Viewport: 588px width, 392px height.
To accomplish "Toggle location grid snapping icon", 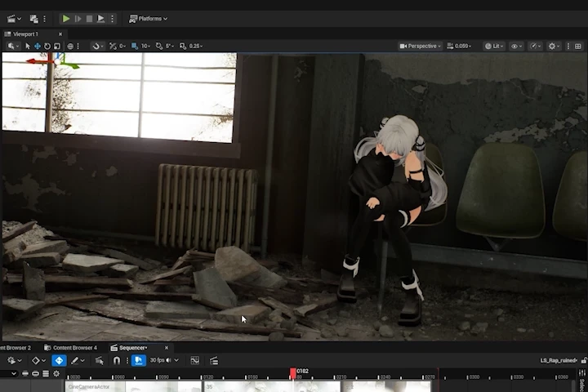I will pyautogui.click(x=135, y=46).
